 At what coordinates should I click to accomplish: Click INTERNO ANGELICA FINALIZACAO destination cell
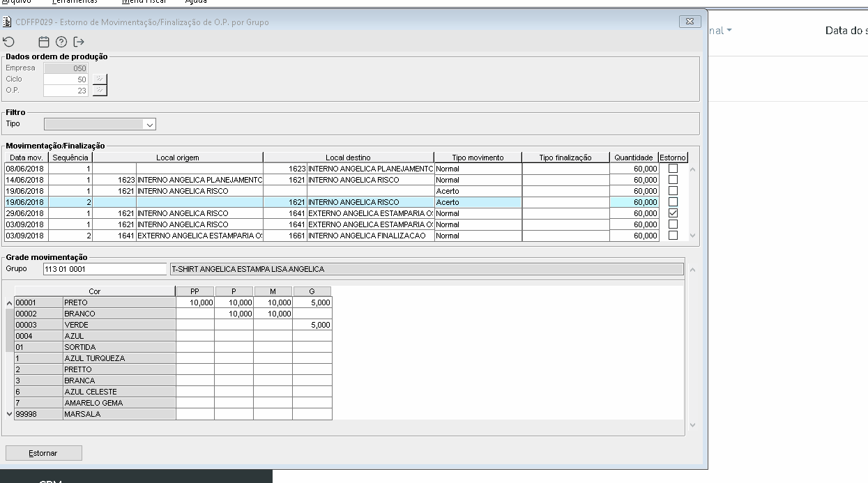pos(370,236)
